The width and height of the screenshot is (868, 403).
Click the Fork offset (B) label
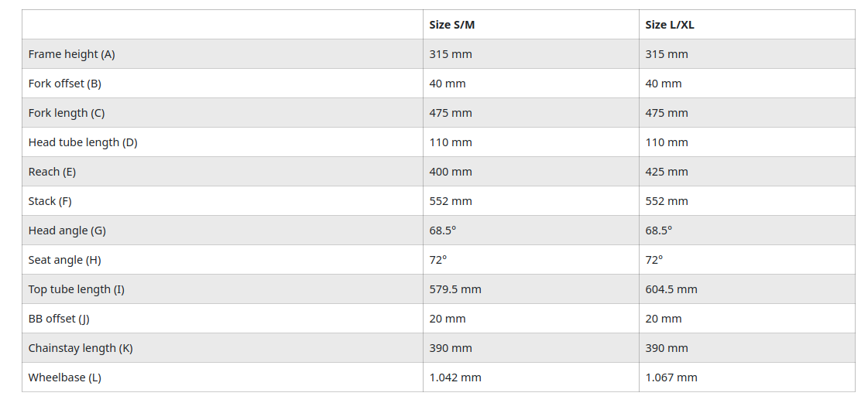click(x=64, y=84)
